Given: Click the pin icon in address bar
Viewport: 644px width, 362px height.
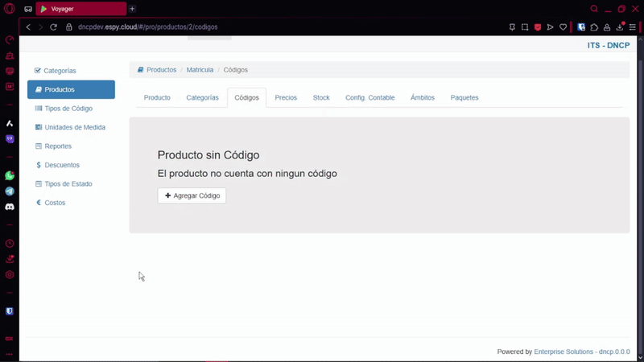Looking at the screenshot, I should 512,27.
